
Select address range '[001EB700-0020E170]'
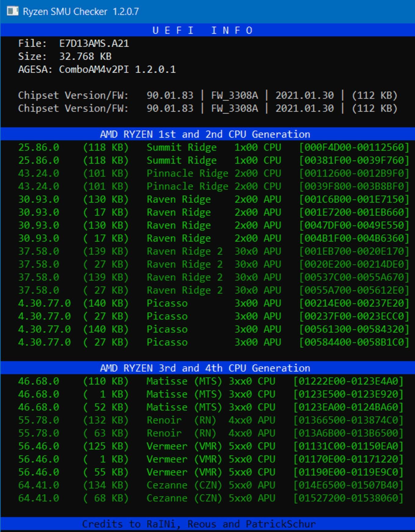click(354, 251)
